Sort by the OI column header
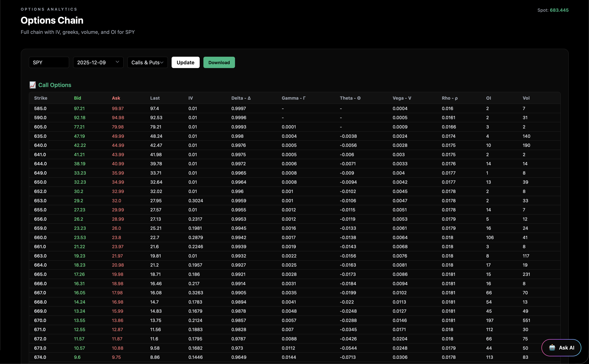 pos(489,98)
